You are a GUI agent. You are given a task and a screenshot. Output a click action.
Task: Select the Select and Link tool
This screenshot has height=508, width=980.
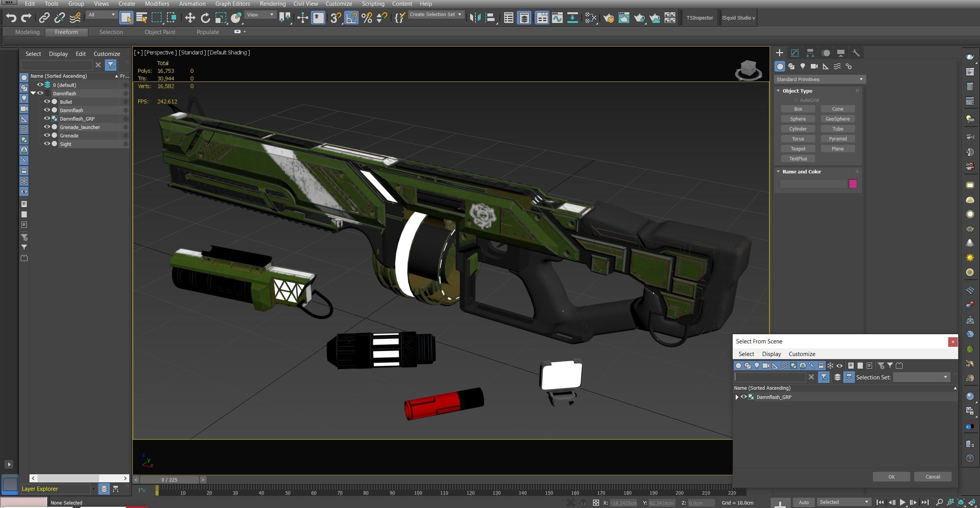tap(44, 18)
